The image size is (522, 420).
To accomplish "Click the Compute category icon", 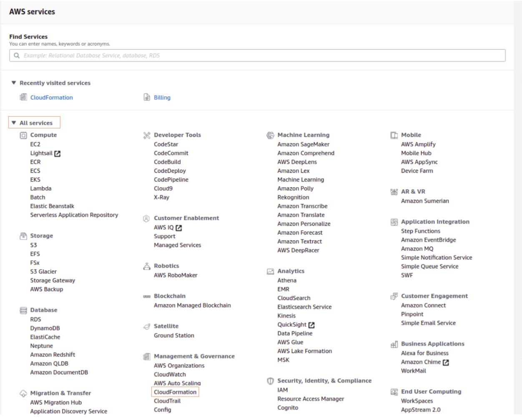I will point(23,135).
